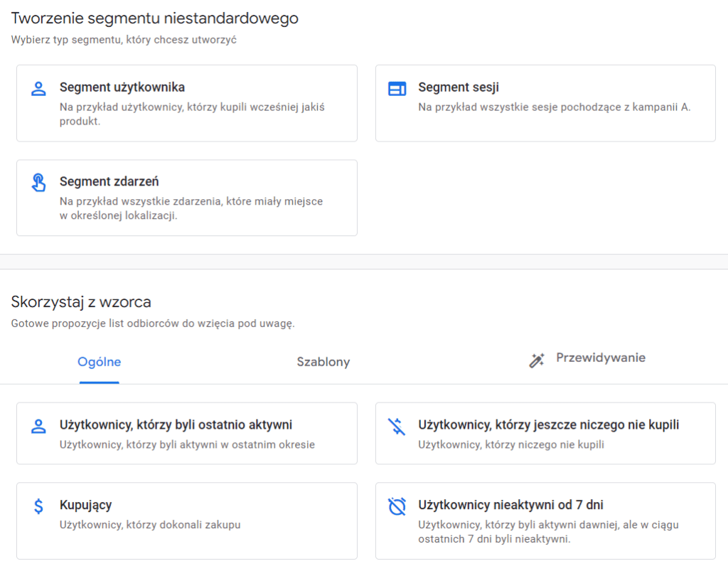Click description about events in a specific location
The height and width of the screenshot is (566, 728).
191,208
